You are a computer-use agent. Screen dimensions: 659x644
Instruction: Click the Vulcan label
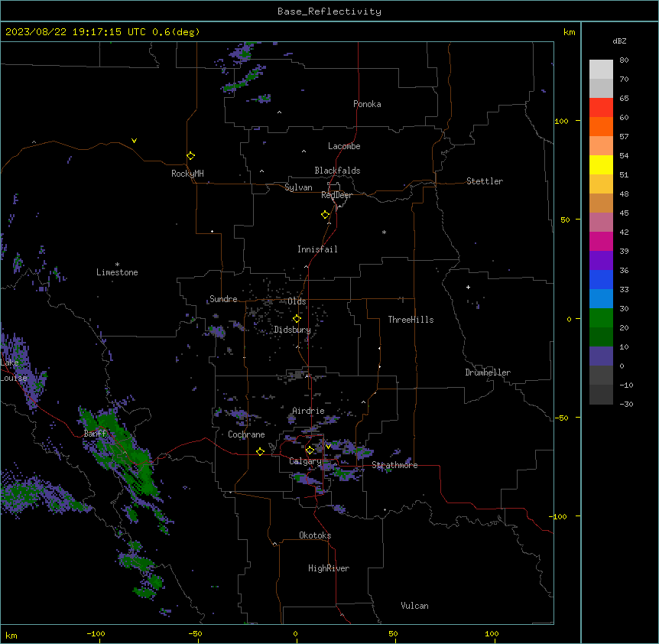point(415,606)
